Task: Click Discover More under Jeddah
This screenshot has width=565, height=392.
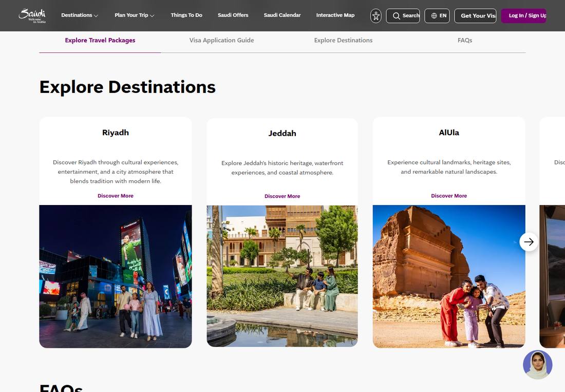Action: [282, 196]
